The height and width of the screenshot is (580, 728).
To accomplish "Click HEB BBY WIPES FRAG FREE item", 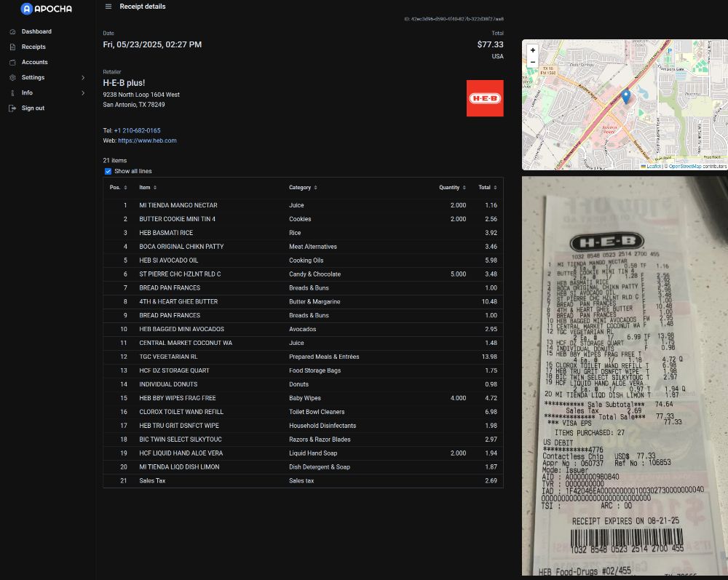I will click(x=178, y=398).
